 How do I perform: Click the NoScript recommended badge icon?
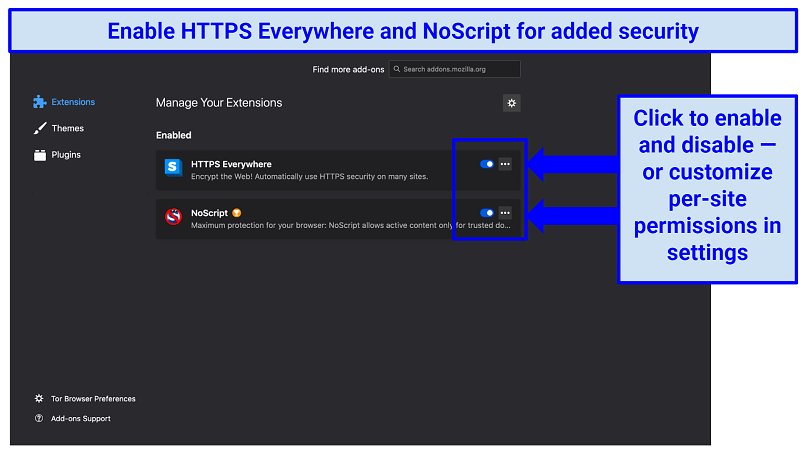[236, 212]
